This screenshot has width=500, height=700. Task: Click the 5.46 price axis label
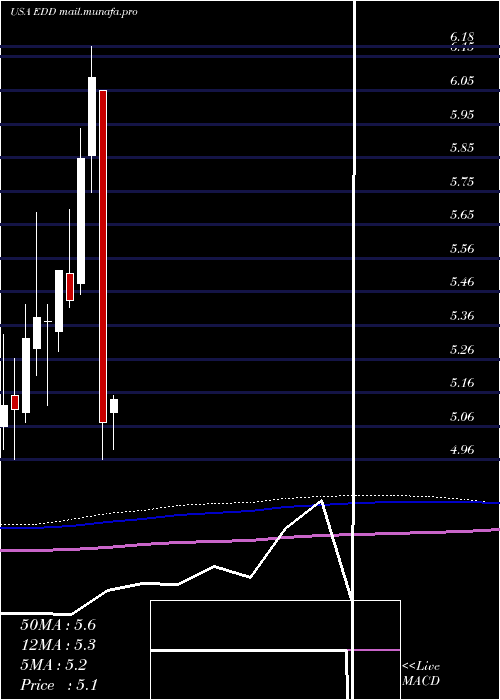[x=462, y=282]
